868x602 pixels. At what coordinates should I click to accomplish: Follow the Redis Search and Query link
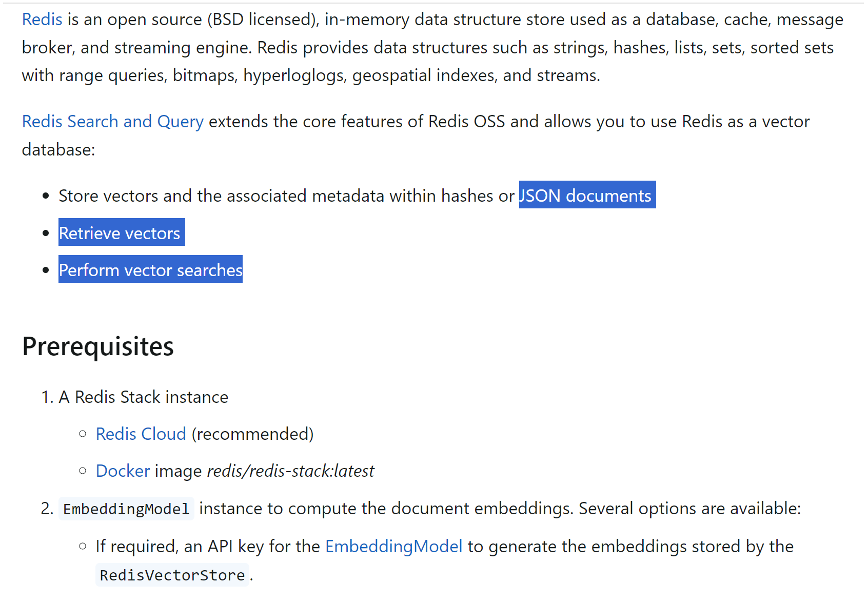coord(113,122)
